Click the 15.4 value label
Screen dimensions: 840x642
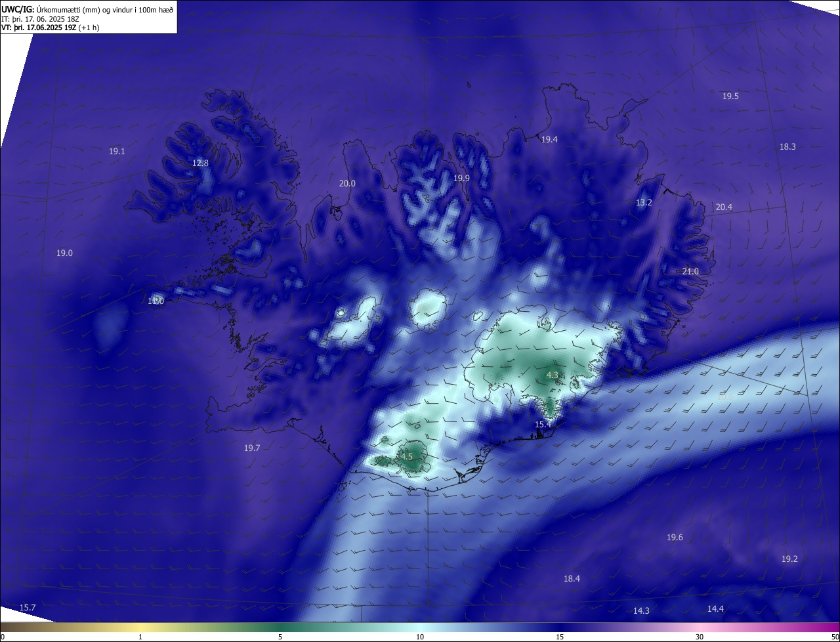coord(543,425)
